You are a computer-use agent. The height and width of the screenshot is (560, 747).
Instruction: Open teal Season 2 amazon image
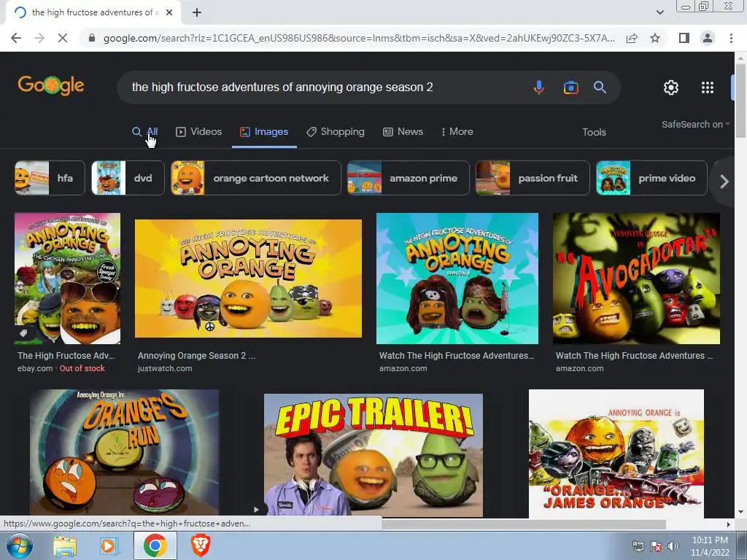457,279
